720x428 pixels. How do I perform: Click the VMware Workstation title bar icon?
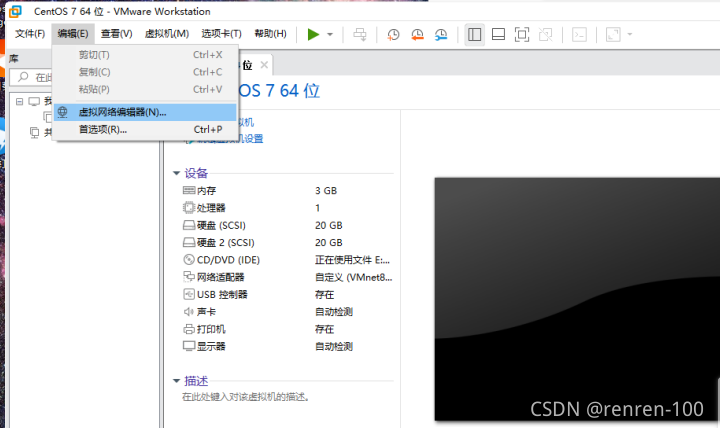pyautogui.click(x=16, y=11)
